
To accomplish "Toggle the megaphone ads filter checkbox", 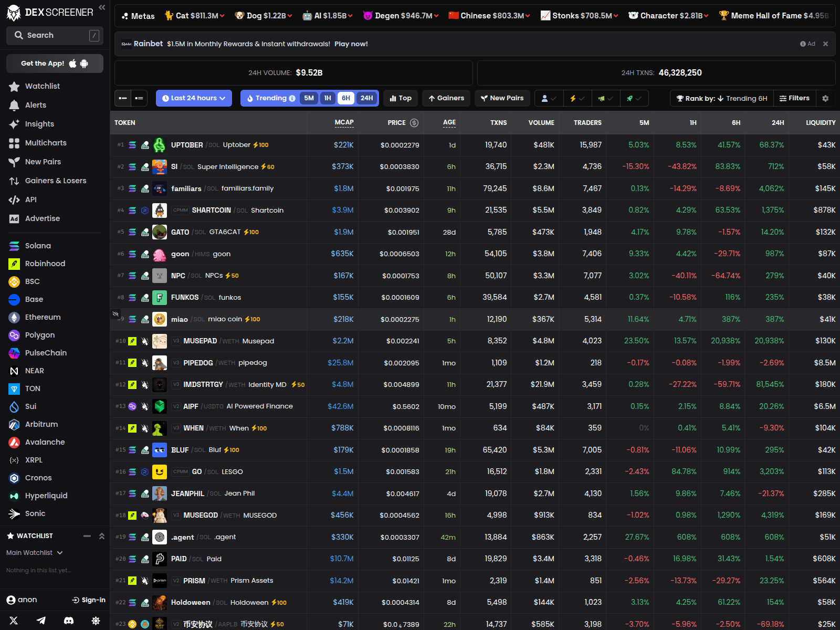I will 606,98.
